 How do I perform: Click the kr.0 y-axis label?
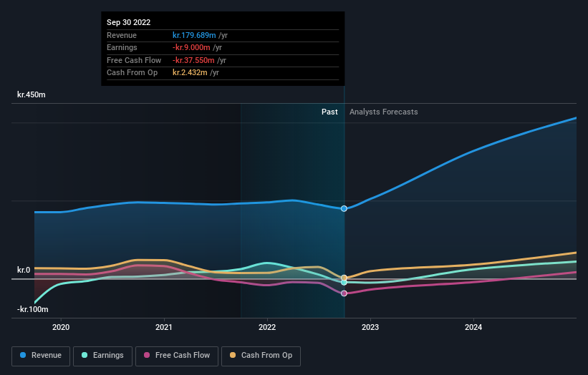[x=24, y=270]
